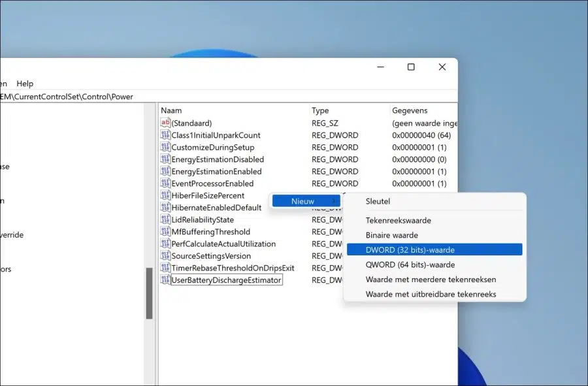Choose Tekenreekswaarde in the submenu
Image resolution: width=588 pixels, height=386 pixels.
(x=434, y=220)
